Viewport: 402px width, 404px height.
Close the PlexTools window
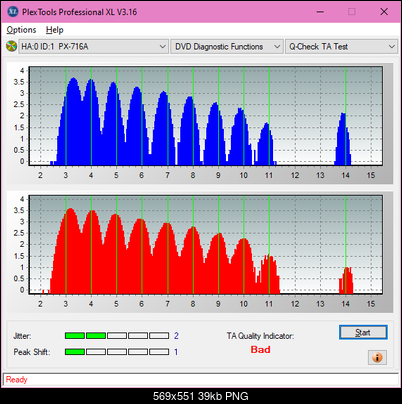pos(384,12)
